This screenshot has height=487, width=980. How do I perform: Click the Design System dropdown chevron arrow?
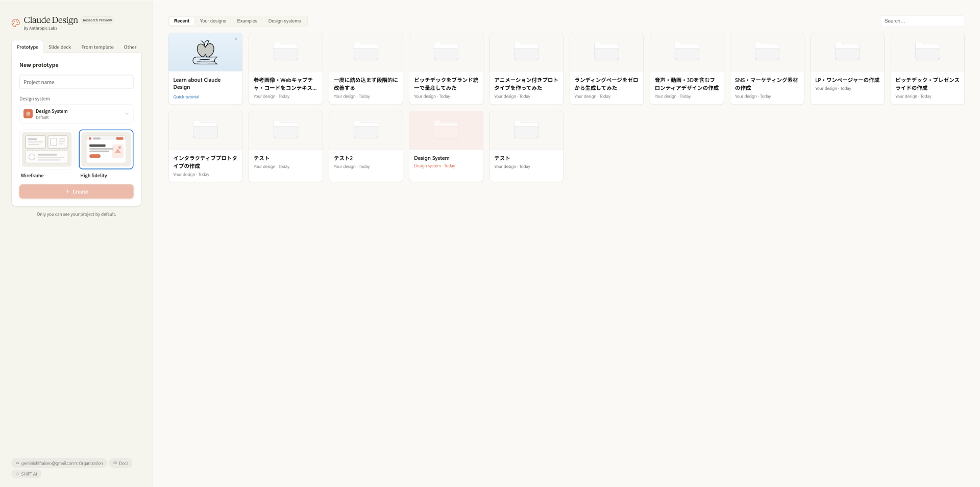point(127,114)
